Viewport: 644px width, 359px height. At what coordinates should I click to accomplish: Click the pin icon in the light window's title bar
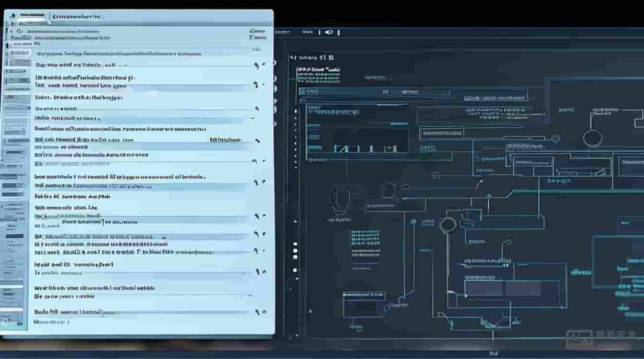(x=12, y=16)
